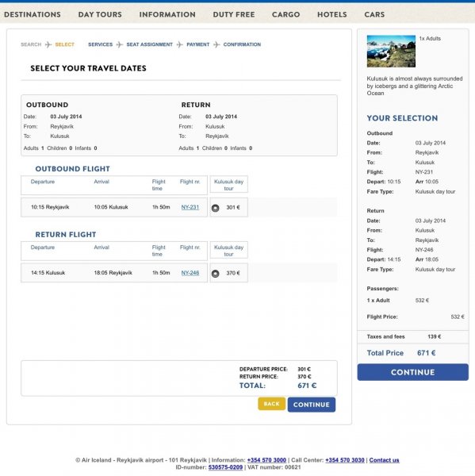Open flight number NY-246 link
Viewport: 475px width, 476px height.
click(x=190, y=273)
